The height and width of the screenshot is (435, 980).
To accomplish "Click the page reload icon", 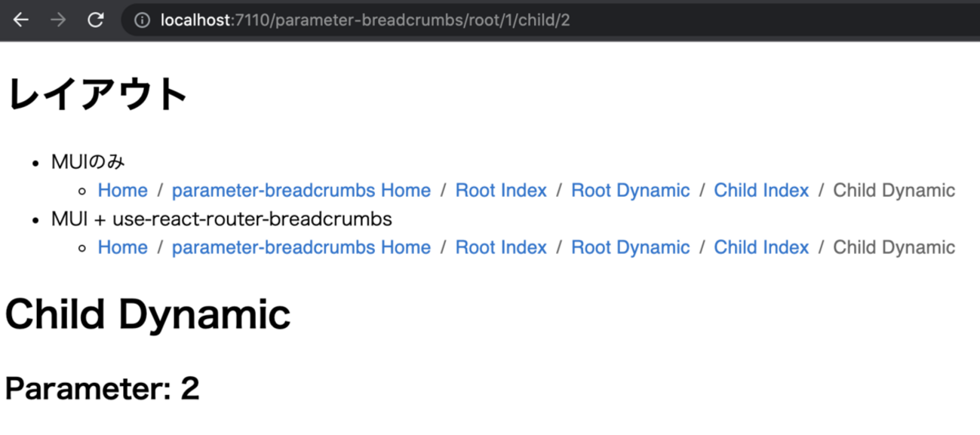I will coord(96,20).
